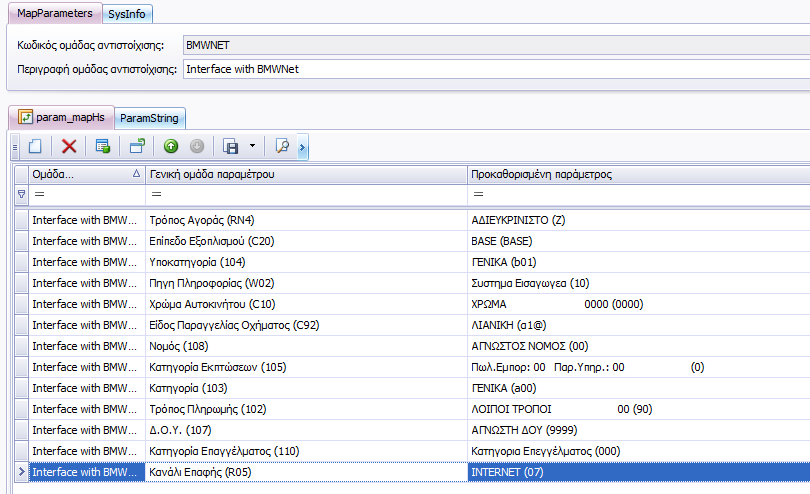The image size is (810, 494).
Task: Click the gray down arrow icon
Action: (197, 146)
